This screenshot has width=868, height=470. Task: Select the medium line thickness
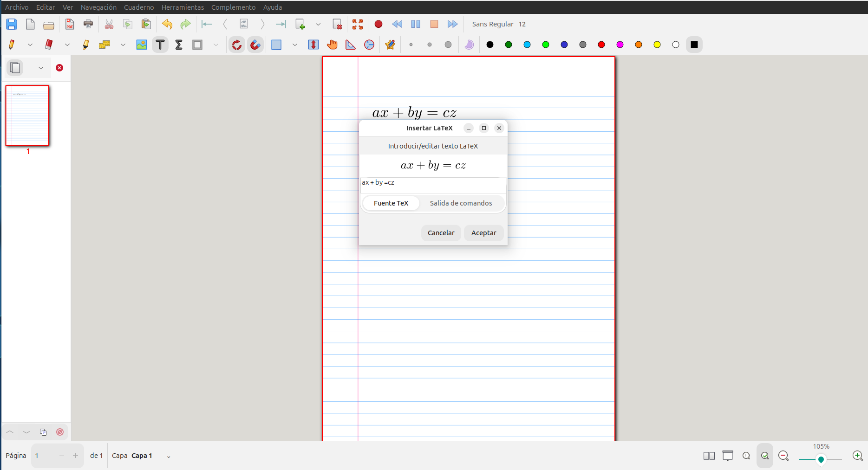[430, 45]
